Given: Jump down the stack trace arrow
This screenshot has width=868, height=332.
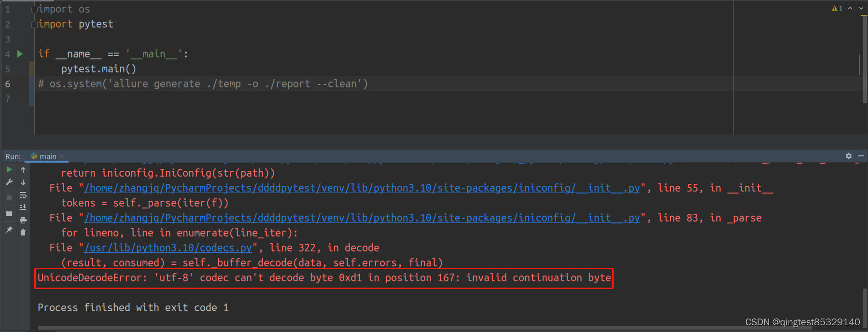Looking at the screenshot, I should [x=23, y=182].
